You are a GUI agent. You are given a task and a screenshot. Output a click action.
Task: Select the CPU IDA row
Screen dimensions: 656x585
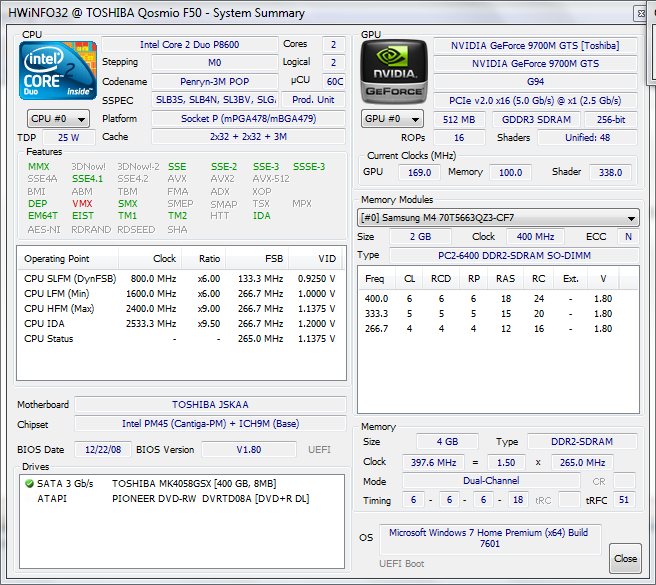[180, 324]
